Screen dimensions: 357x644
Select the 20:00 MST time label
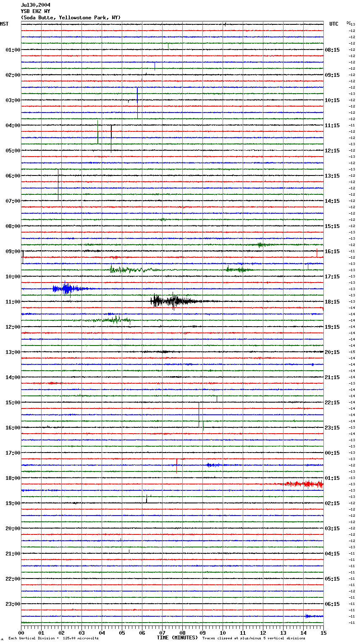click(x=13, y=529)
